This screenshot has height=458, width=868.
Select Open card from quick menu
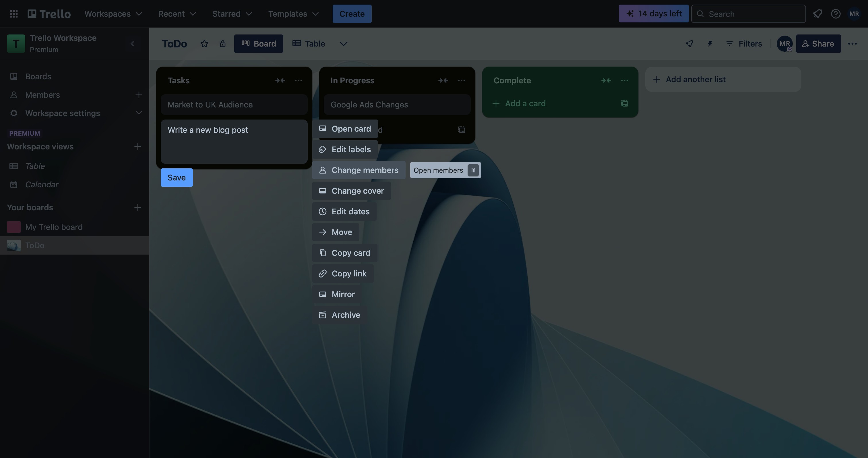[345, 129]
